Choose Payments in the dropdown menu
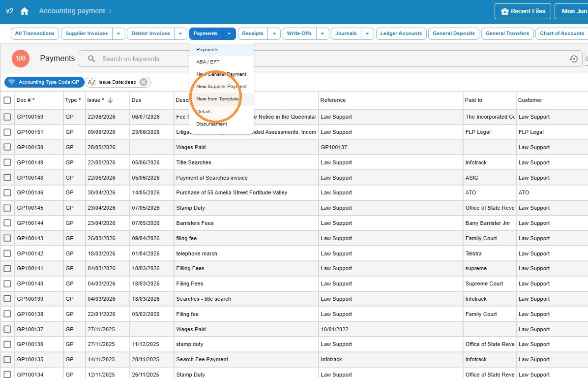Screen dimensions: 588x378 click(222, 50)
